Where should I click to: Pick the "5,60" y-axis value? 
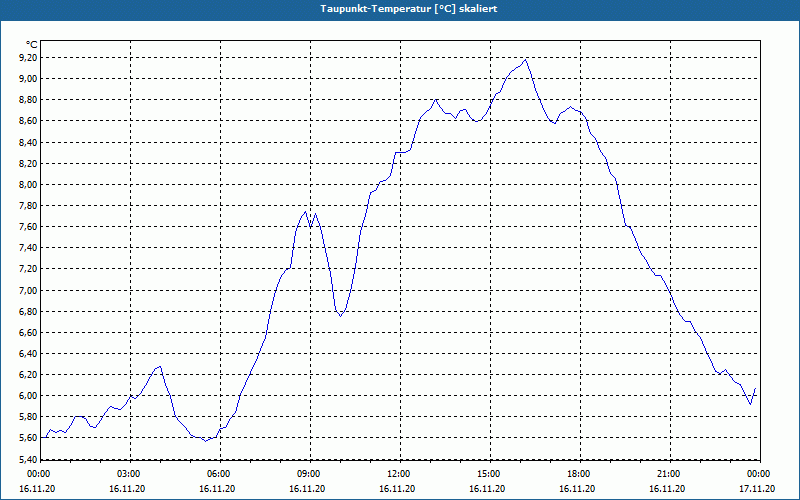click(x=29, y=438)
